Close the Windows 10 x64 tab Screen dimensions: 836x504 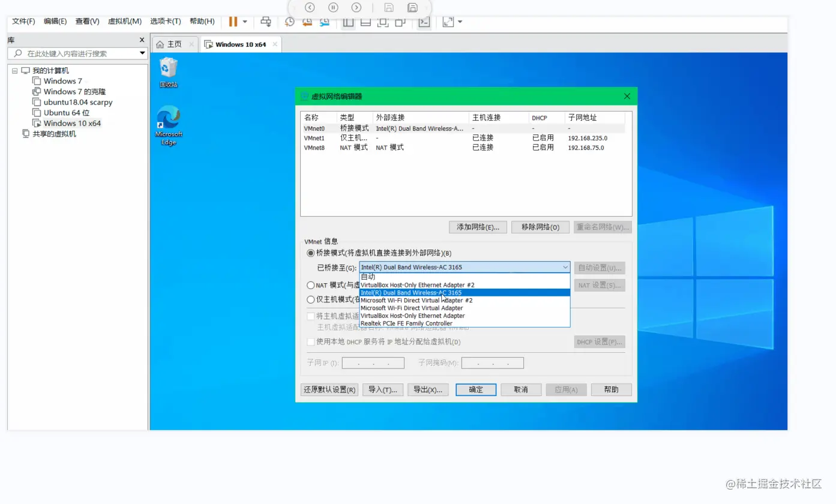[275, 44]
